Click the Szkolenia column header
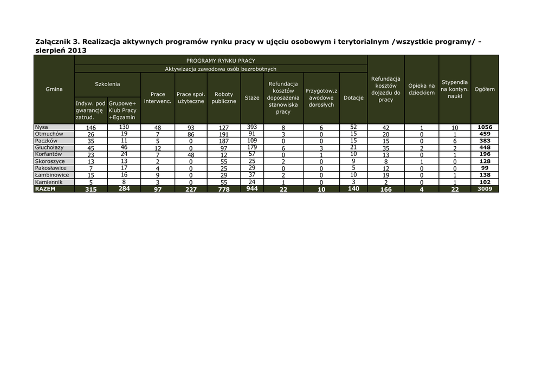555x392 pixels. 107,84
